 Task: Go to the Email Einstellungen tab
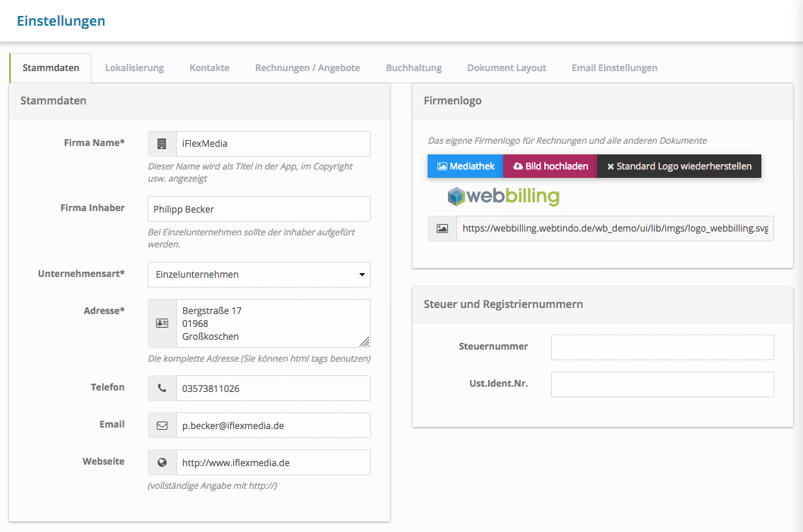[x=614, y=68]
